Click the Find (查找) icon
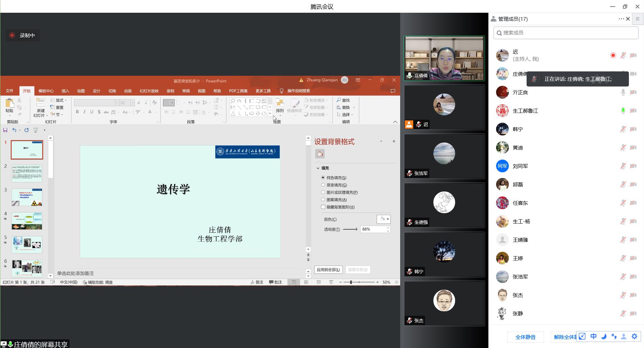The image size is (644, 348). click(339, 100)
